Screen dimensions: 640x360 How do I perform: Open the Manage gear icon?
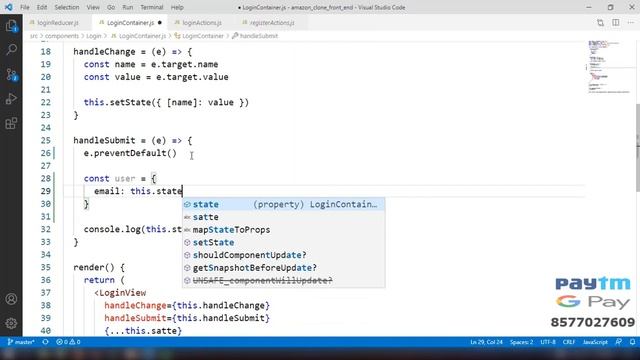(11, 323)
